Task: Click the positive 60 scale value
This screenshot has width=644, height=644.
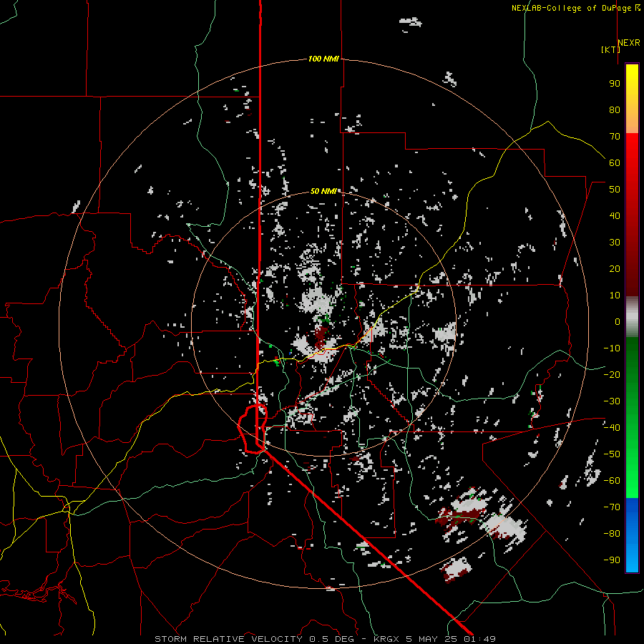Action: [615, 163]
